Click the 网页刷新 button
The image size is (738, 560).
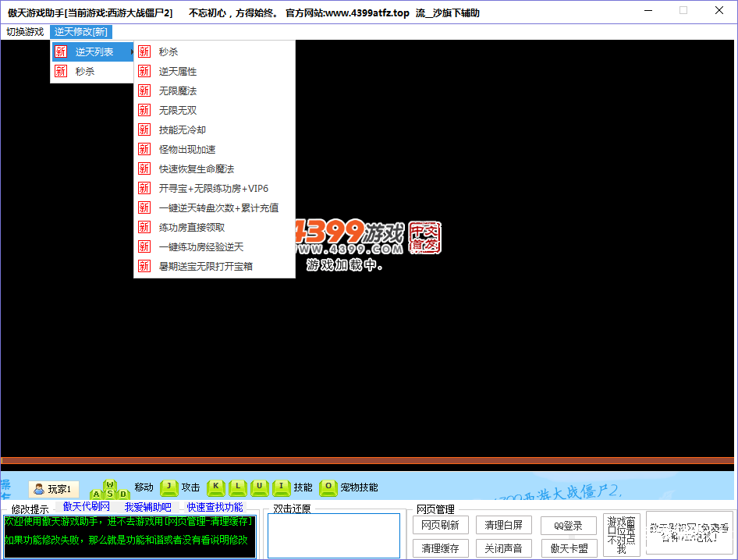tap(441, 525)
